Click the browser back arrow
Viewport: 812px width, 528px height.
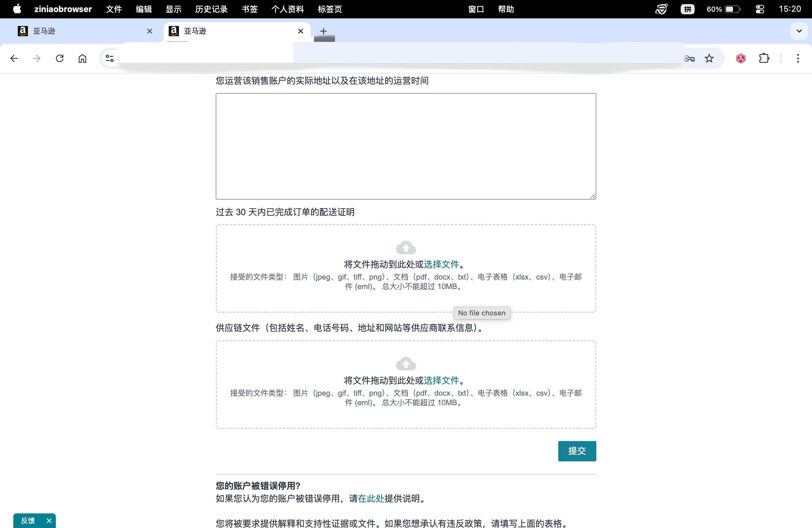point(14,58)
